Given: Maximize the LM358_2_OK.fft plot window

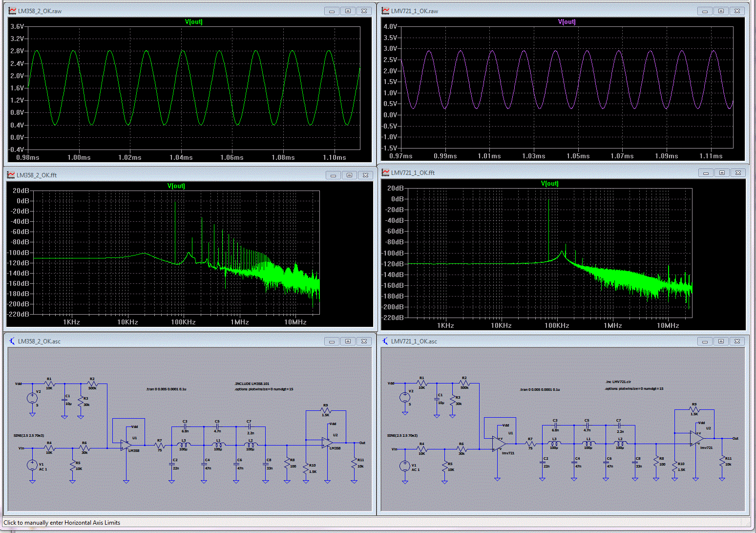Looking at the screenshot, I should pyautogui.click(x=349, y=175).
